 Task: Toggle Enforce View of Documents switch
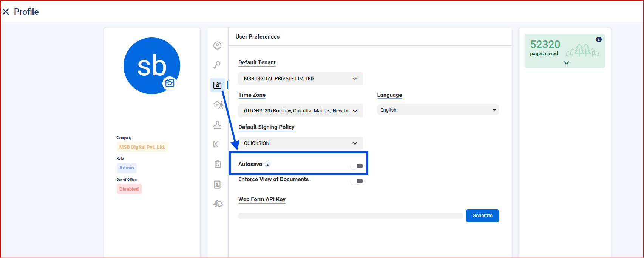[x=357, y=181]
